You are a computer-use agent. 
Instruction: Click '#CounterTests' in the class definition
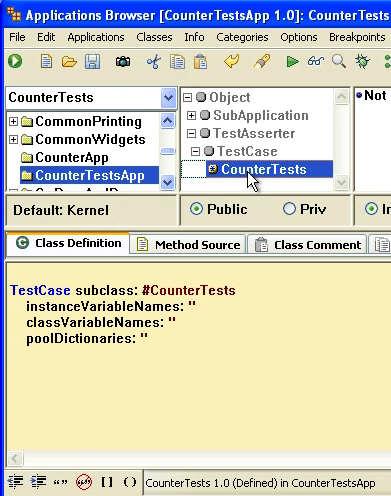pyautogui.click(x=189, y=290)
